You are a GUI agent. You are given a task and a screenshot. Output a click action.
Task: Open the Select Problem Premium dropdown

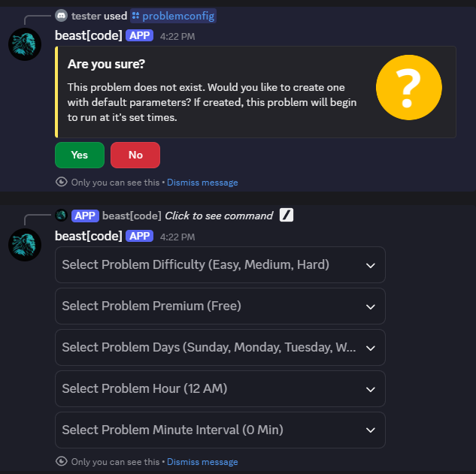click(220, 306)
